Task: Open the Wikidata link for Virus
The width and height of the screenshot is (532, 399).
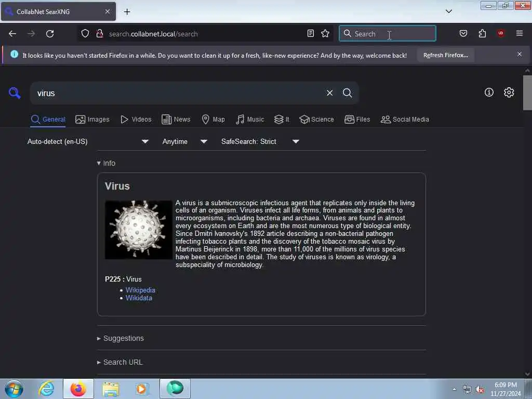Action: click(x=139, y=298)
